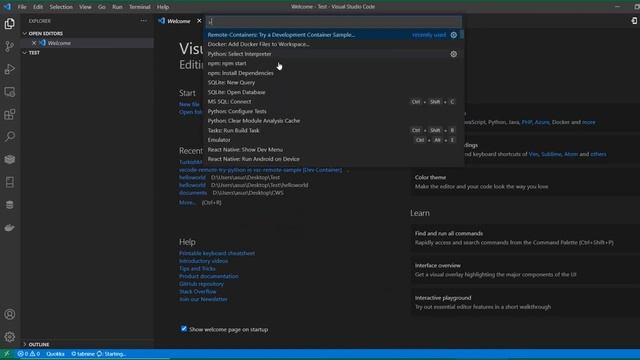Open the Run menu
This screenshot has height=360, width=640.
(117, 7)
